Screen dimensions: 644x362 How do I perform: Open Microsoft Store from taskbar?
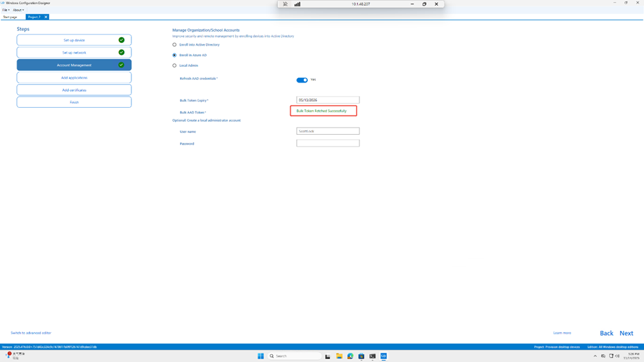(x=361, y=356)
